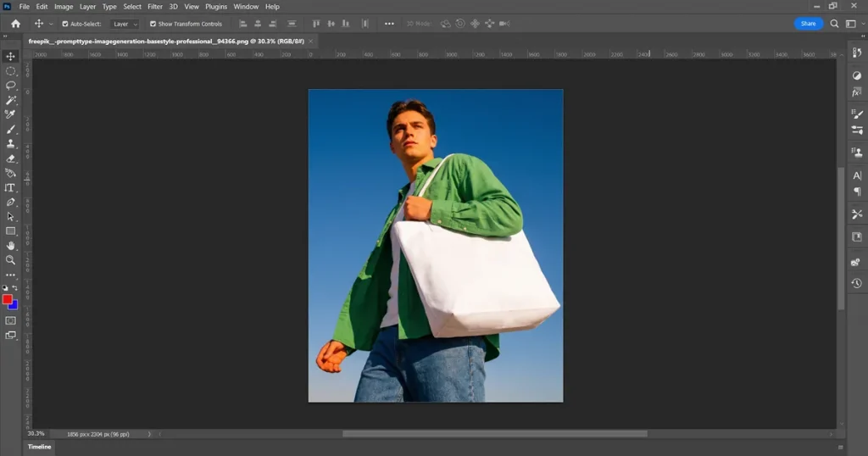This screenshot has width=868, height=456.
Task: Go to the Home screen
Action: (x=15, y=24)
